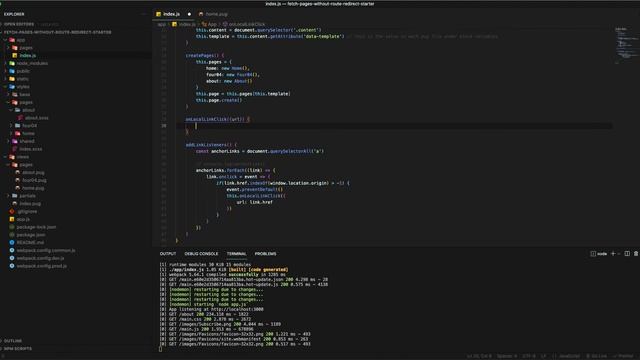Collapse the FETCH-PAGES-WITHOUT-ROUTE-REDIRECT-STARTER project section
This screenshot has width=640, height=360.
point(58,32)
